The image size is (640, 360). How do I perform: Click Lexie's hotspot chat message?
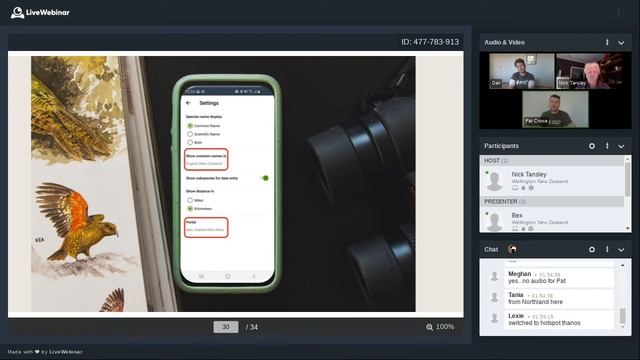[x=560, y=320]
